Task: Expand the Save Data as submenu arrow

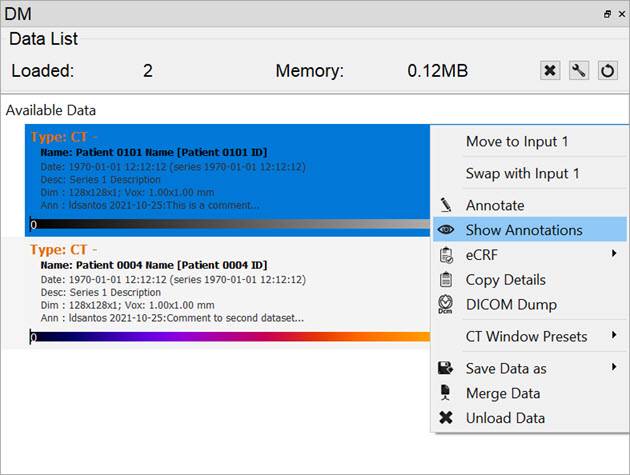Action: [x=614, y=368]
